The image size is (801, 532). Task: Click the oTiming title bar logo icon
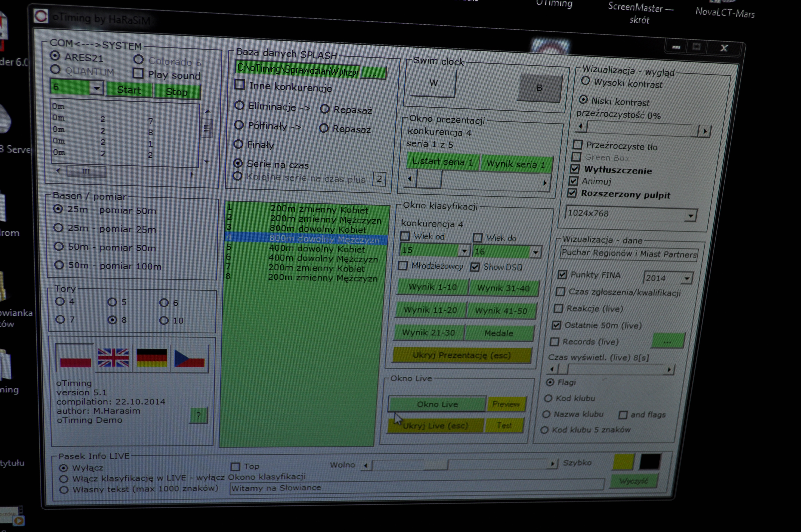pos(41,16)
